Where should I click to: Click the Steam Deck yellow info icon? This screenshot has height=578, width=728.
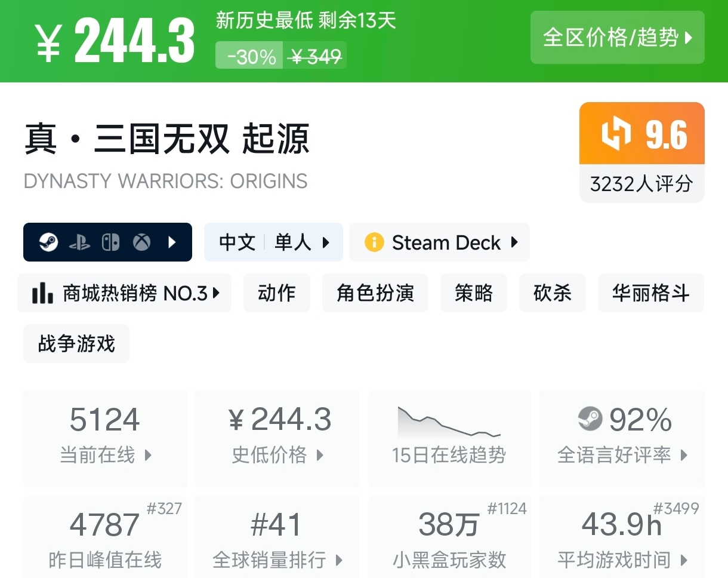pyautogui.click(x=374, y=242)
